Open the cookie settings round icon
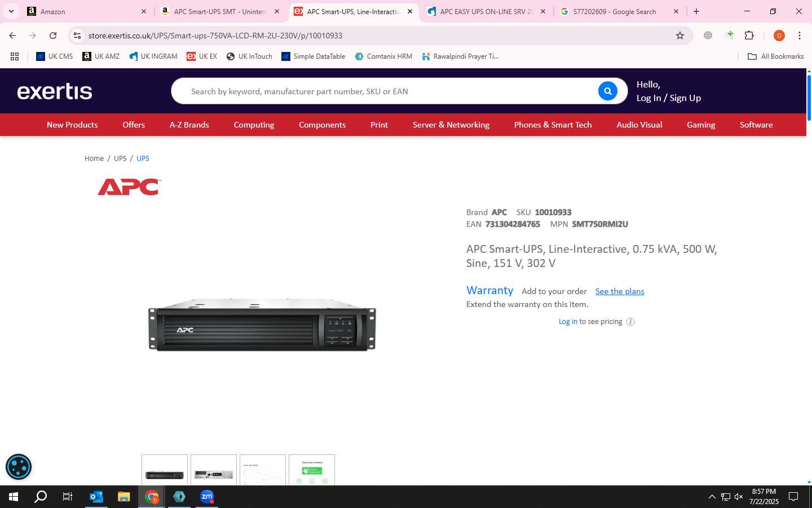This screenshot has width=812, height=508. [x=19, y=467]
